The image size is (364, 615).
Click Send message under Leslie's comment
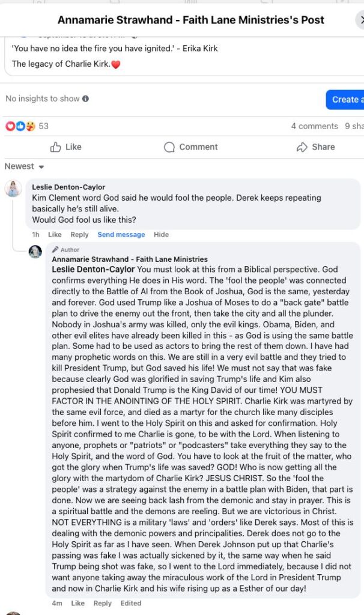pos(121,235)
